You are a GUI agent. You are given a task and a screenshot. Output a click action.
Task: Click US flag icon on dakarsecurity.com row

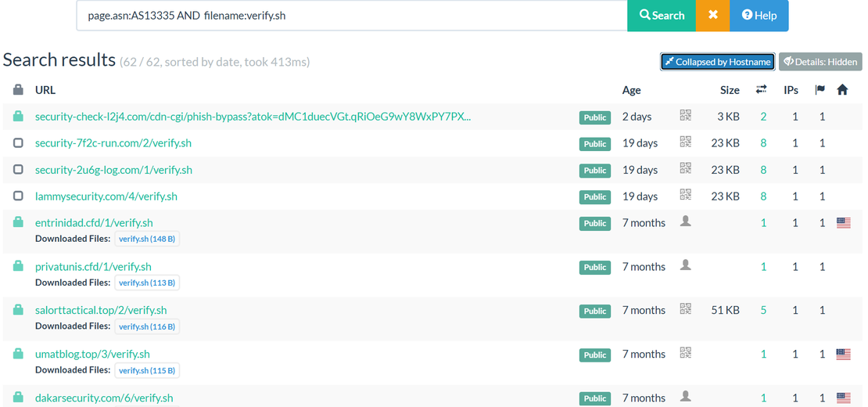coord(843,398)
